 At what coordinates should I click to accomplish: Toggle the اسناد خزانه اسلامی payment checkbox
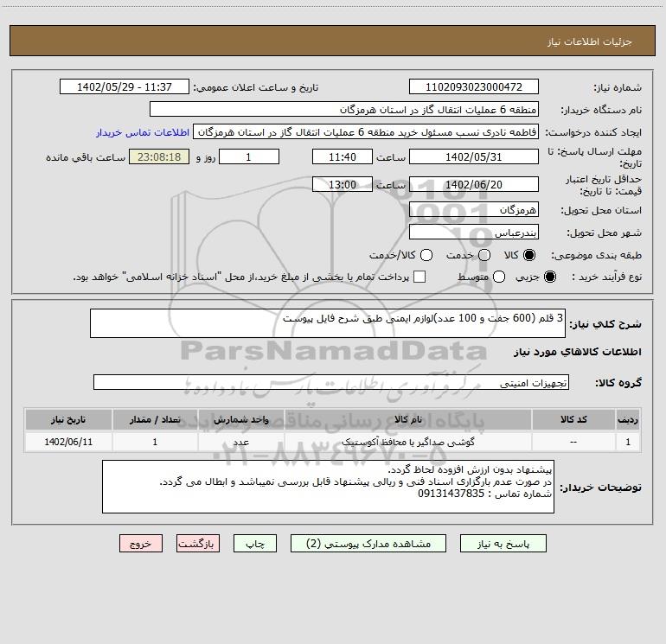[419, 277]
